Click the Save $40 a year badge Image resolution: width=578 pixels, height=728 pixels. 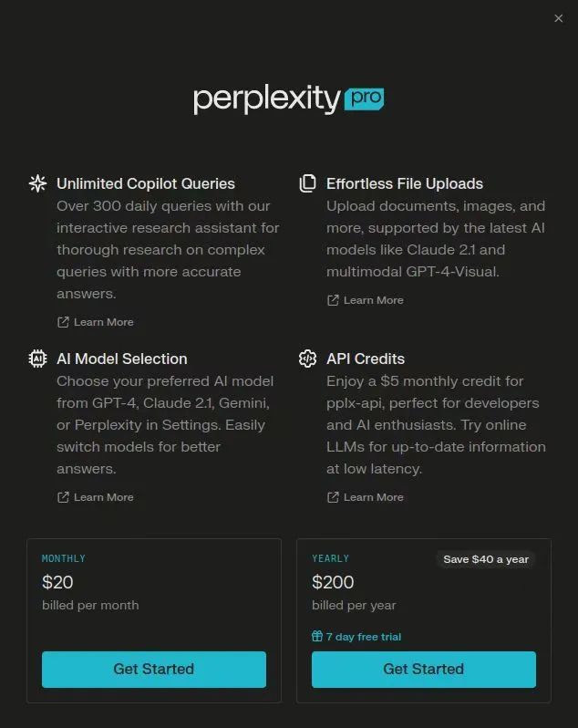click(485, 559)
